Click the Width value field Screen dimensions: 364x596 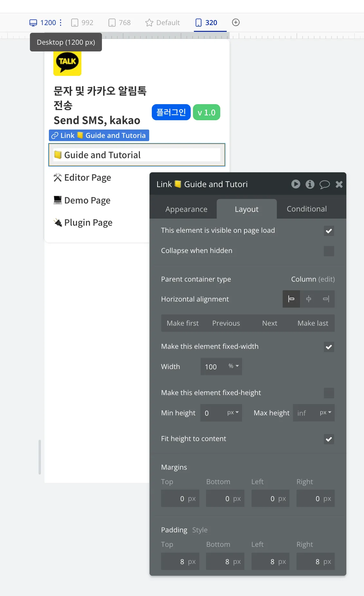point(213,366)
